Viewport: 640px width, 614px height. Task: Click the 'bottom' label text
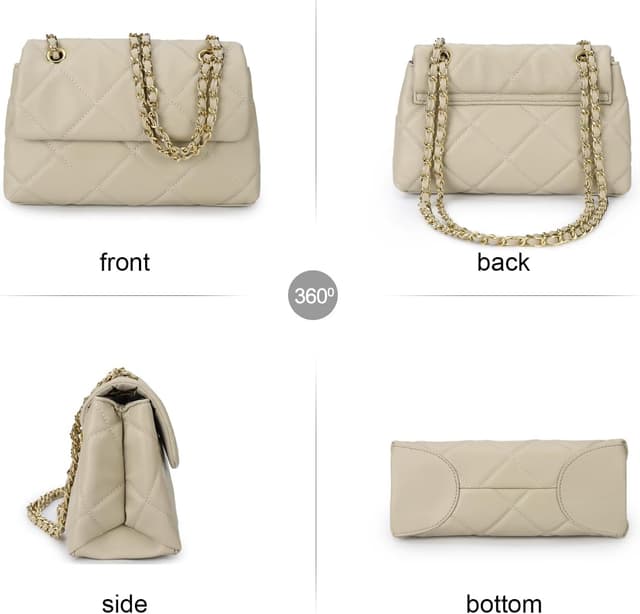click(x=504, y=603)
